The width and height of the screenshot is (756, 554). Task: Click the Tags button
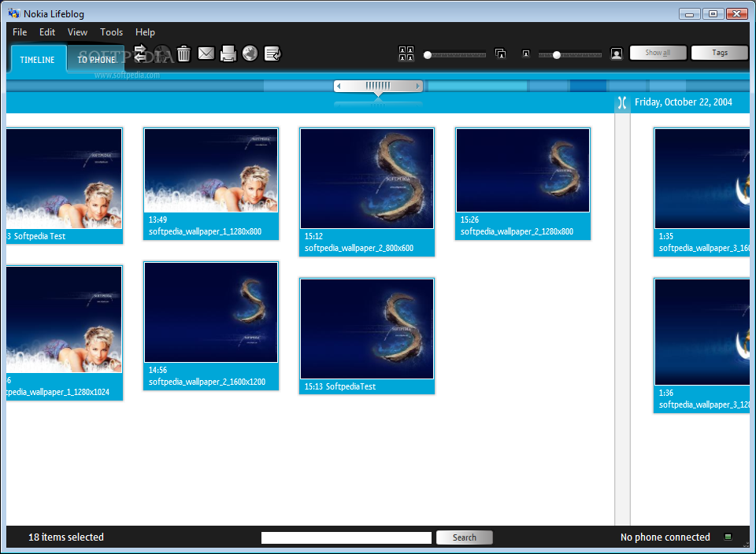(719, 53)
